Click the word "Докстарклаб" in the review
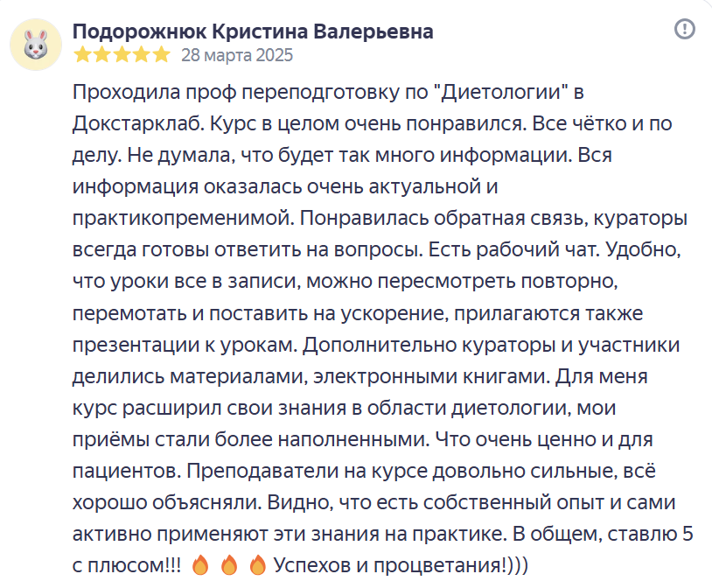Screen dimensions: 712x588 [138, 122]
